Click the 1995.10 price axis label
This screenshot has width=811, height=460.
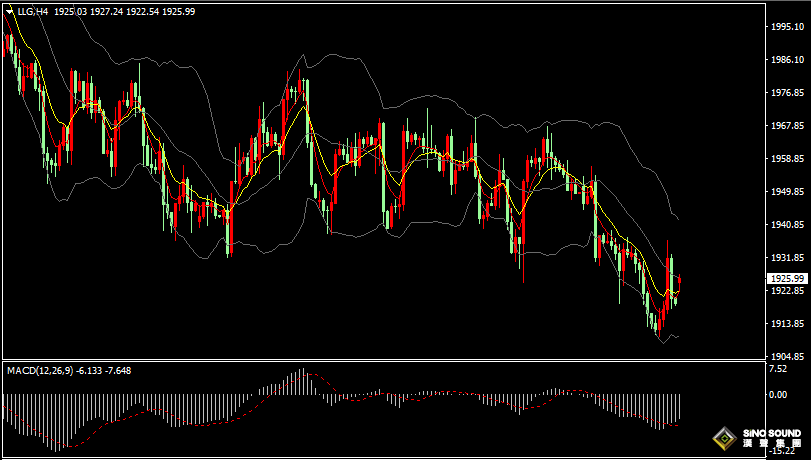(x=786, y=27)
